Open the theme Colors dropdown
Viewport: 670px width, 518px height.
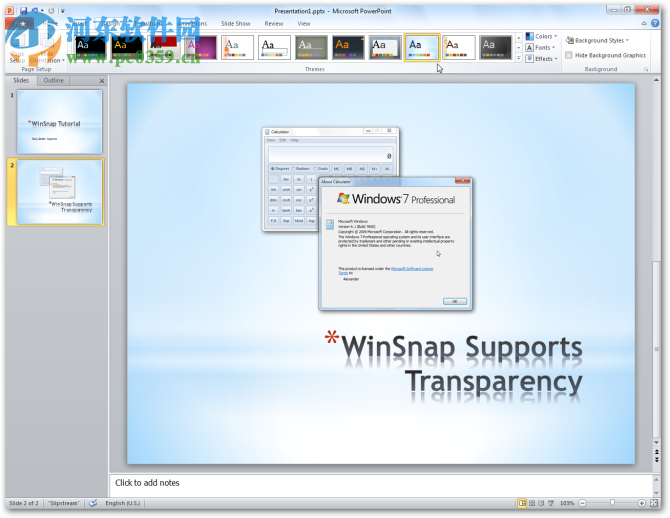pos(541,37)
